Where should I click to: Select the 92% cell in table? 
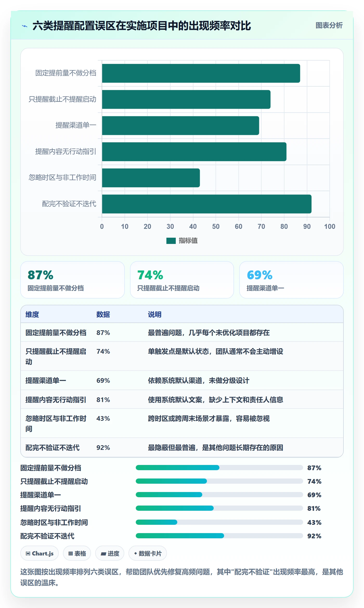click(x=103, y=448)
